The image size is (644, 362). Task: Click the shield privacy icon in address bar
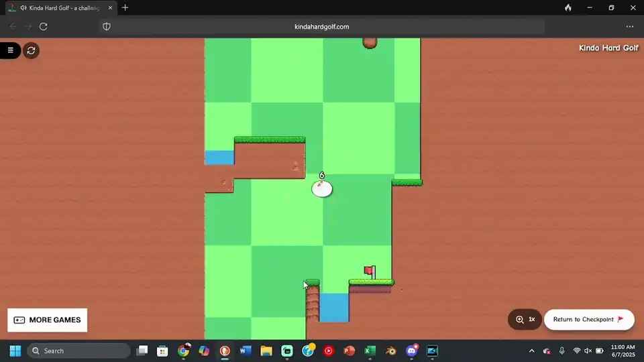click(106, 27)
